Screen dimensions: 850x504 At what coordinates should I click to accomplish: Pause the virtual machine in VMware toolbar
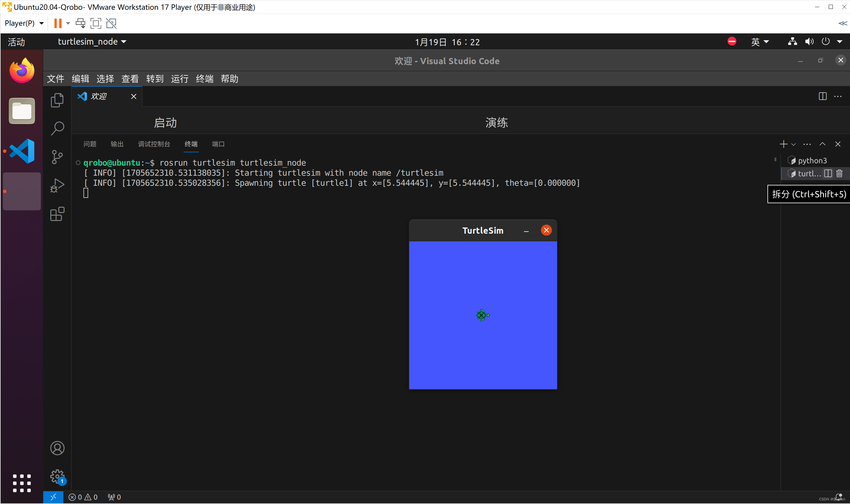58,23
